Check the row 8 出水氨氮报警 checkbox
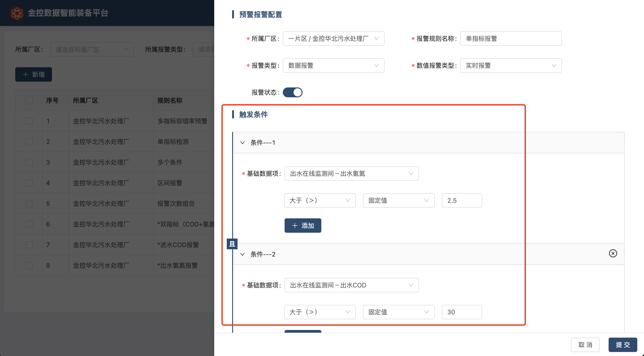 pos(29,265)
